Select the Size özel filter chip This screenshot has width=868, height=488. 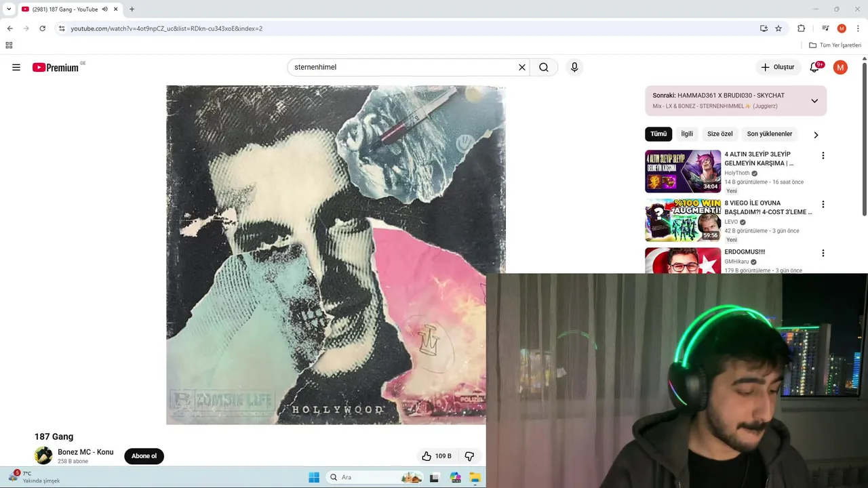720,134
